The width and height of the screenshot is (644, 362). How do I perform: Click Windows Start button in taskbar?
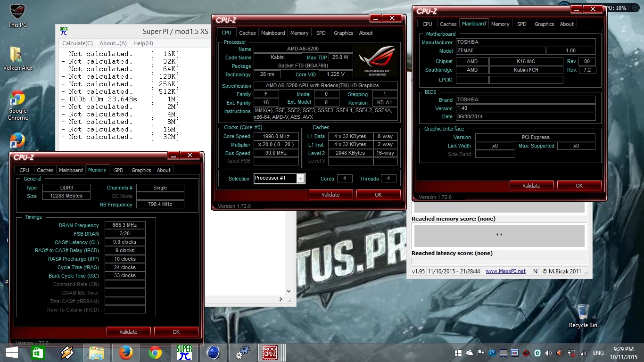(12, 353)
